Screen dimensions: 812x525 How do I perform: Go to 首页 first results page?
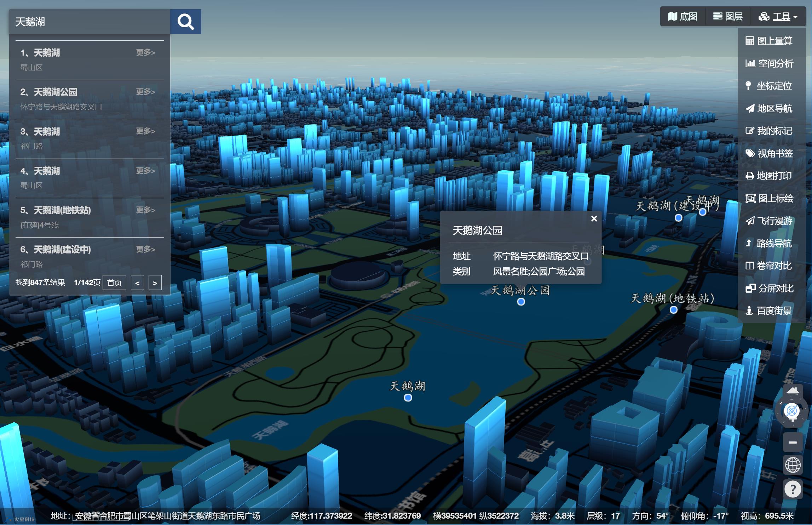(114, 283)
